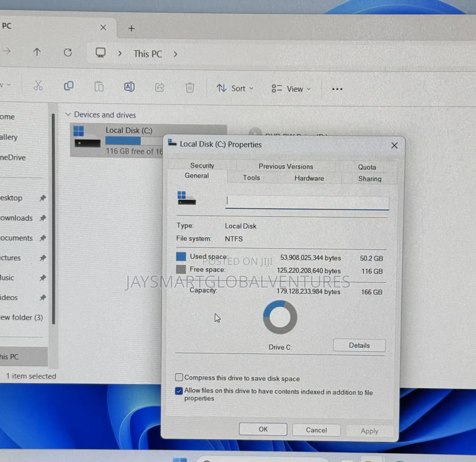Open the Quota tab

[x=367, y=167]
